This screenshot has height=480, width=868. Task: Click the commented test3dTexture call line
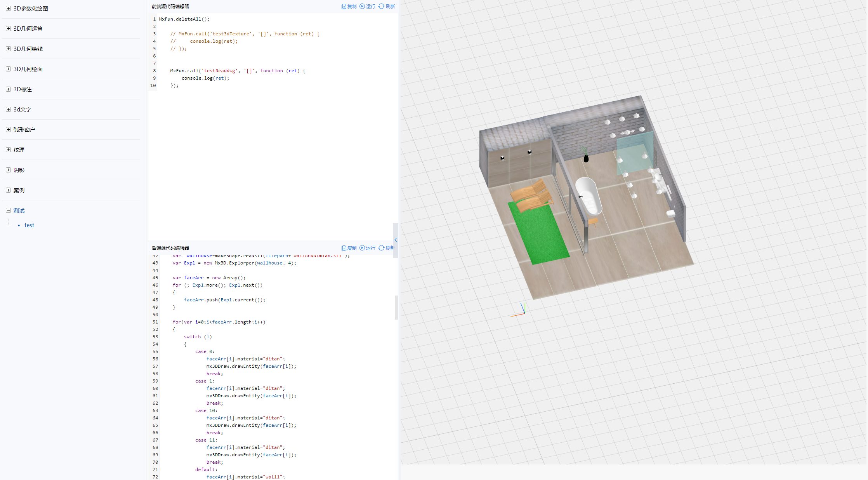click(x=245, y=34)
